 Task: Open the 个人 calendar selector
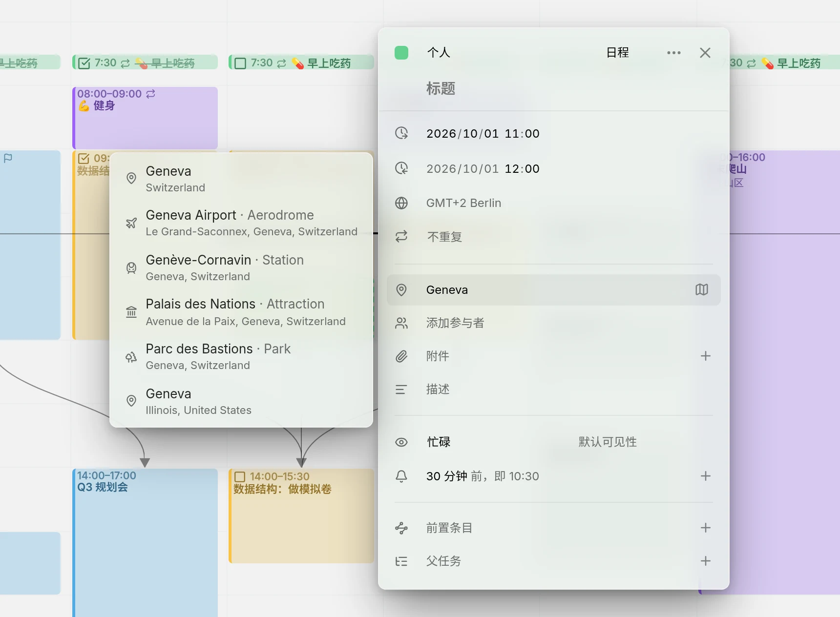[x=439, y=53]
